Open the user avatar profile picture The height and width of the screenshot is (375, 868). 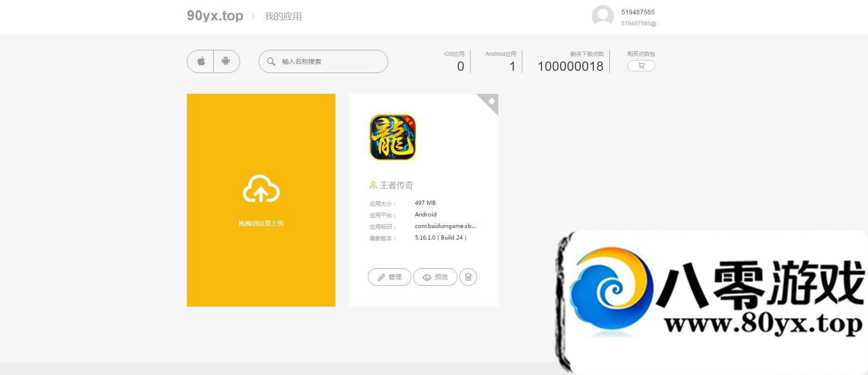pos(602,16)
